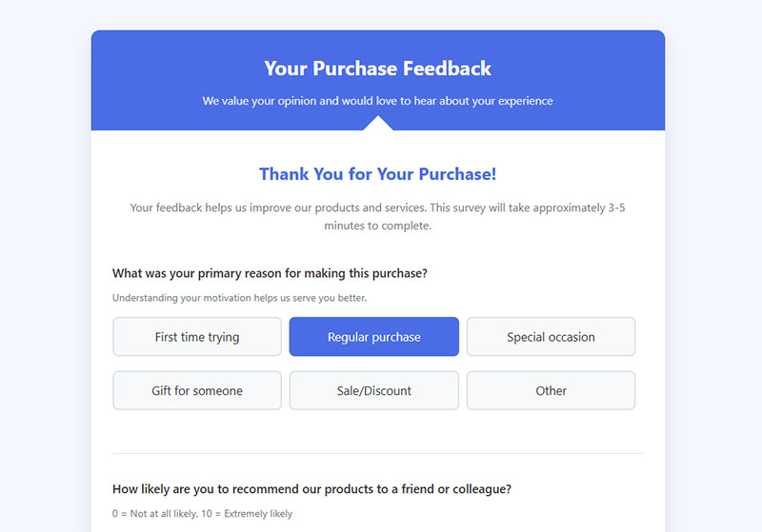762x532 pixels.
Task: Click the survey description paragraph about feedback
Action: (377, 216)
